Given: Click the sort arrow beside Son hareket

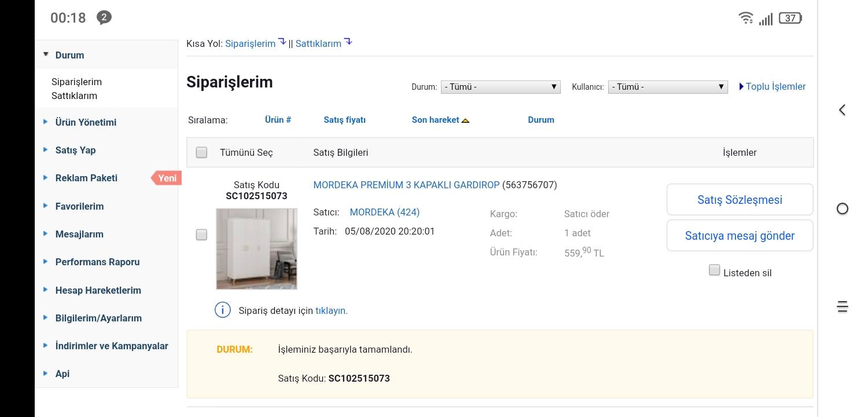Looking at the screenshot, I should (465, 120).
